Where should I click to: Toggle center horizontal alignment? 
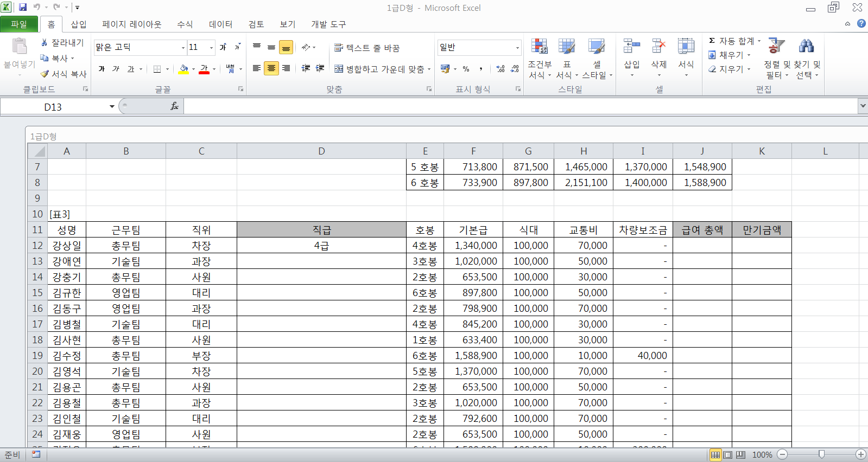click(x=271, y=68)
